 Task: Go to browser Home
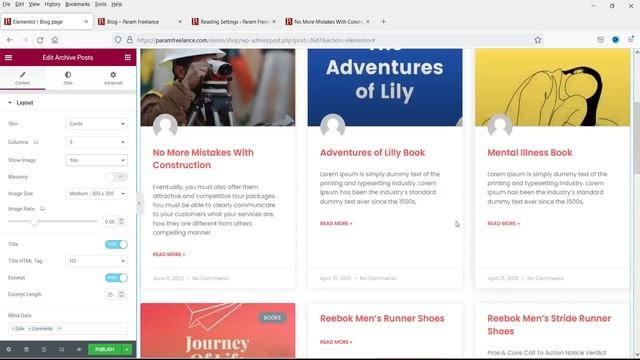pyautogui.click(x=55, y=40)
